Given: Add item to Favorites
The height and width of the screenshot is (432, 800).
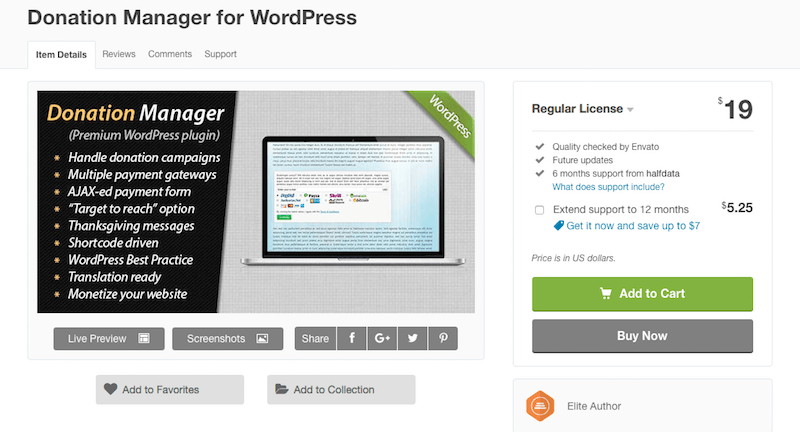Looking at the screenshot, I should tap(170, 390).
